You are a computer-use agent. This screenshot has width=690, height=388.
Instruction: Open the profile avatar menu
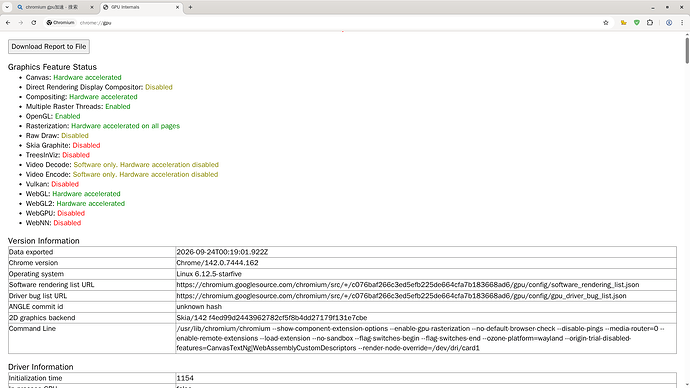point(669,22)
